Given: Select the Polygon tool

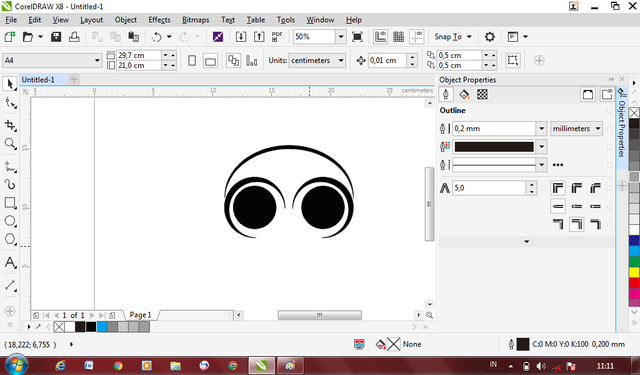Looking at the screenshot, I should 10,239.
